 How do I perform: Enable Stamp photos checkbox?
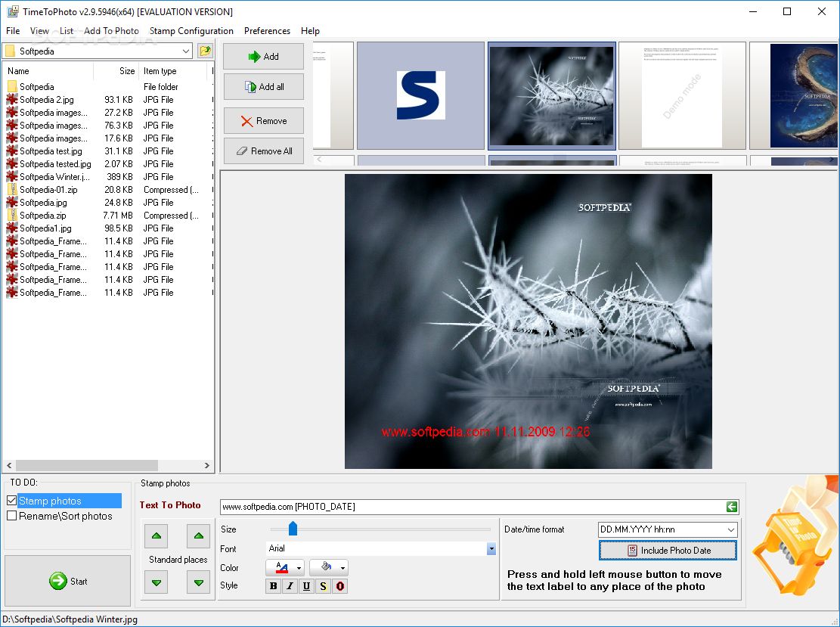click(x=12, y=501)
